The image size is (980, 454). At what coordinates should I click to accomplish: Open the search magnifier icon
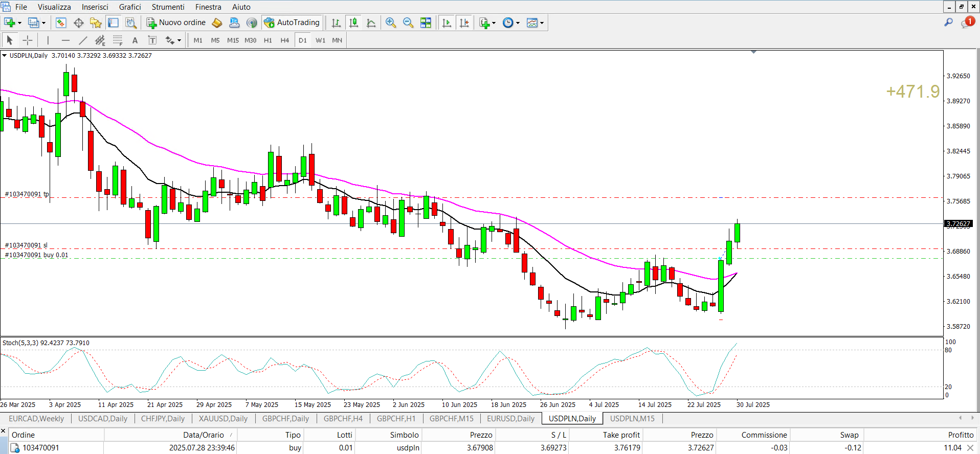coord(948,22)
